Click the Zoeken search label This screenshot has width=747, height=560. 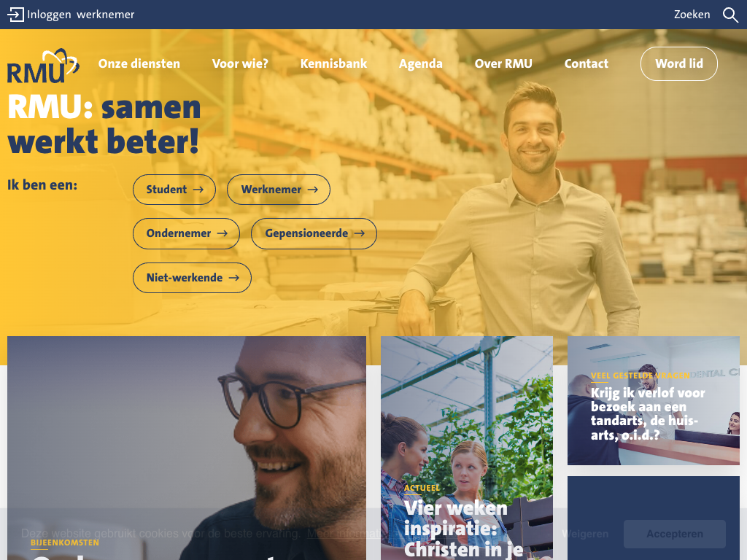692,15
